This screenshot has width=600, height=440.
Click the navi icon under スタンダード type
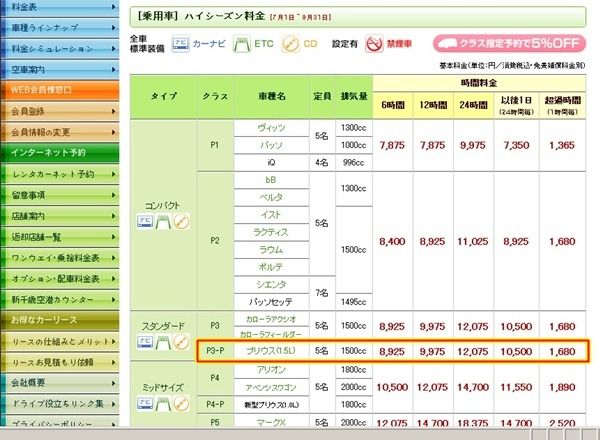click(x=145, y=342)
